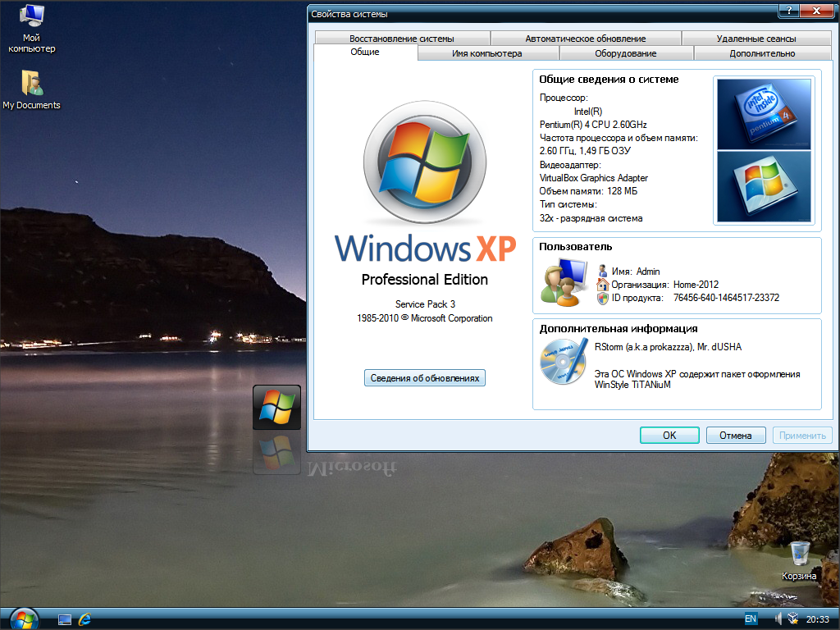Screen dimensions: 840x630
Task: Open the Оборудование tab
Action: point(626,53)
